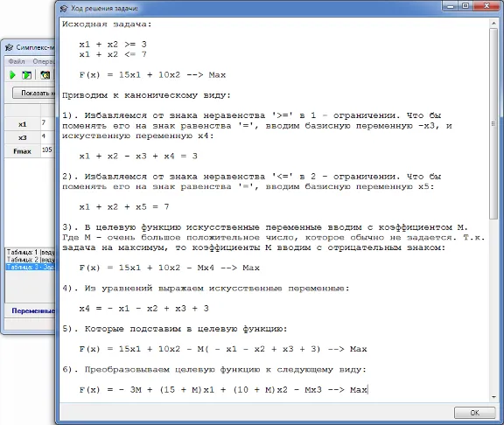This screenshot has height=425, width=504.
Task: Click the Переменные label in the background window
Action: tap(33, 310)
